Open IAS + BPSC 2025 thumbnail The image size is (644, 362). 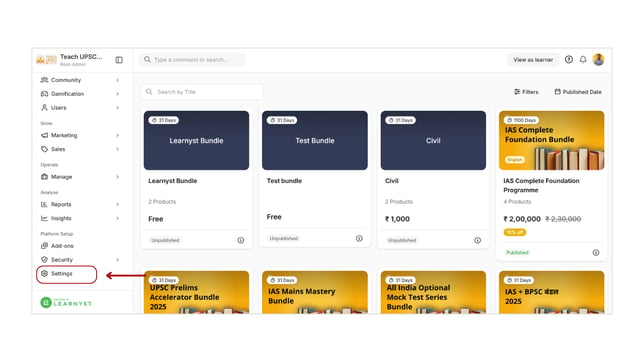tap(551, 292)
